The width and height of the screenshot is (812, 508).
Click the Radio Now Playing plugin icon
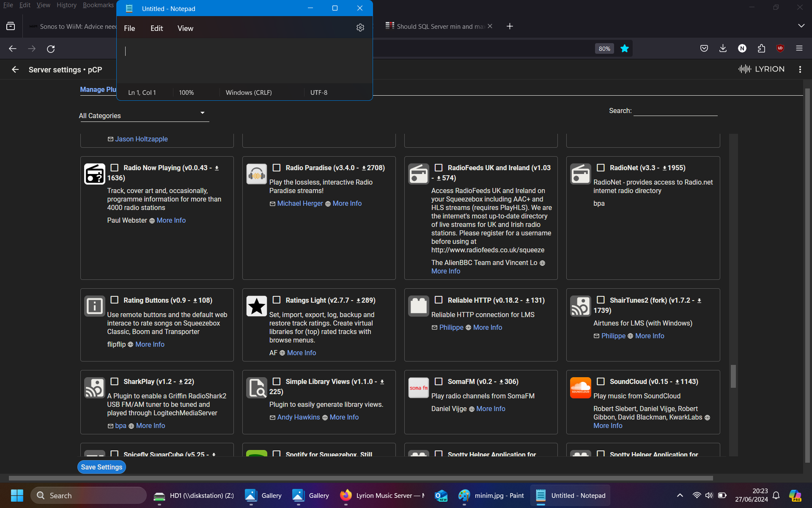(x=94, y=174)
